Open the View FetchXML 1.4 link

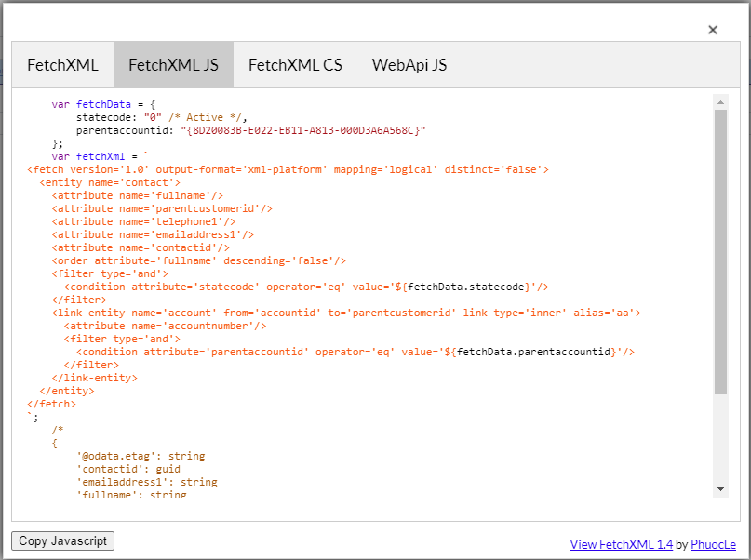pos(622,544)
